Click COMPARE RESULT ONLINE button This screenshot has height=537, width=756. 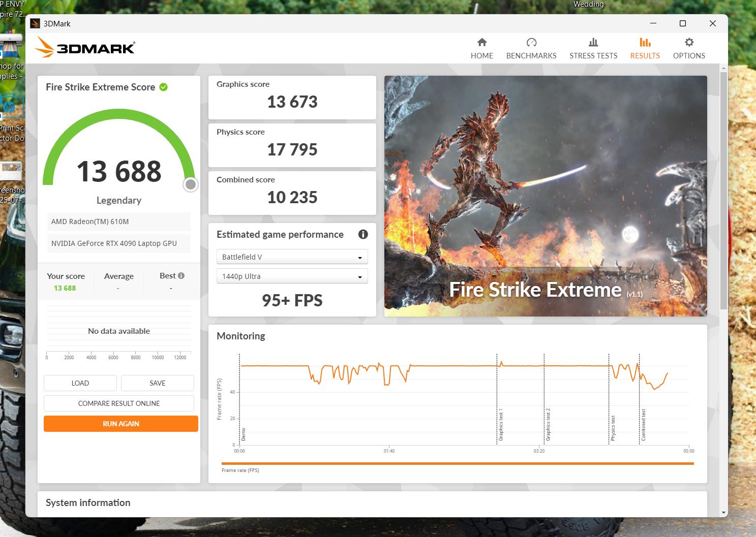119,403
